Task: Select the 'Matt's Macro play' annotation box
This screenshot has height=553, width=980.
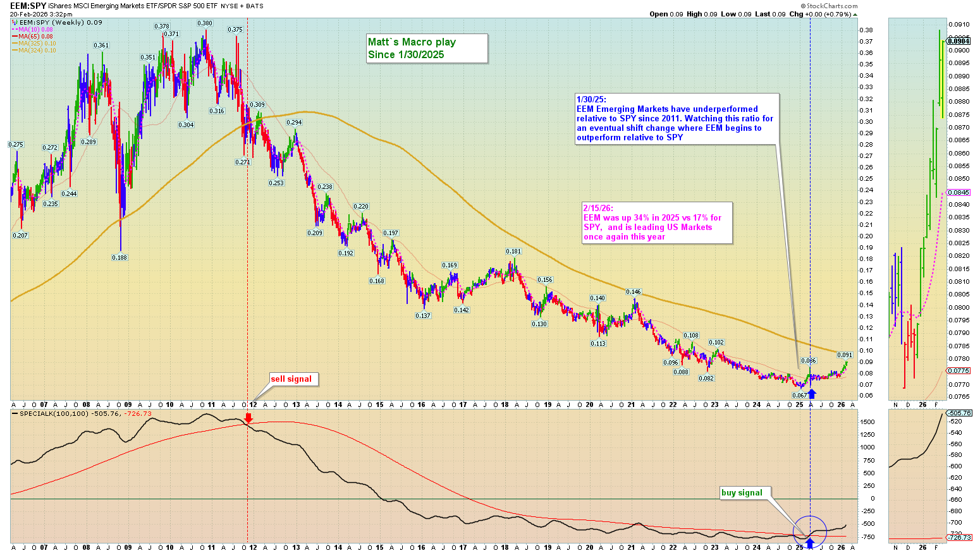Action: (427, 49)
